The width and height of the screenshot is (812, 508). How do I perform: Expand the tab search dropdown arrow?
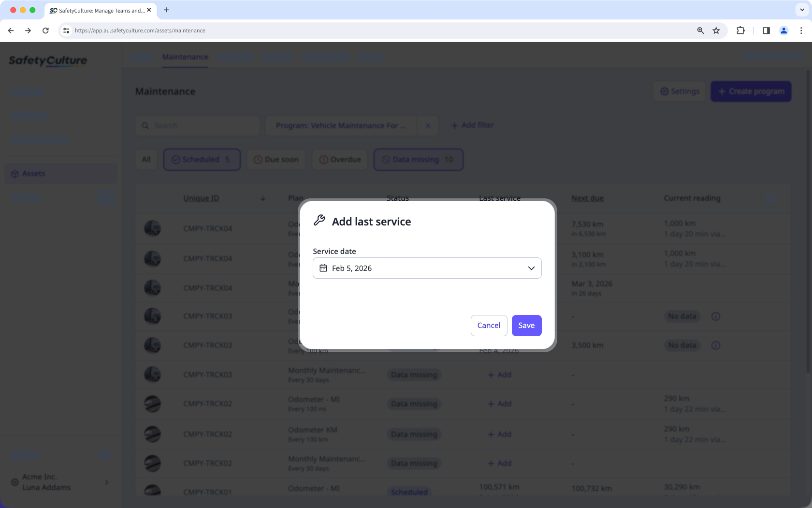pos(802,10)
